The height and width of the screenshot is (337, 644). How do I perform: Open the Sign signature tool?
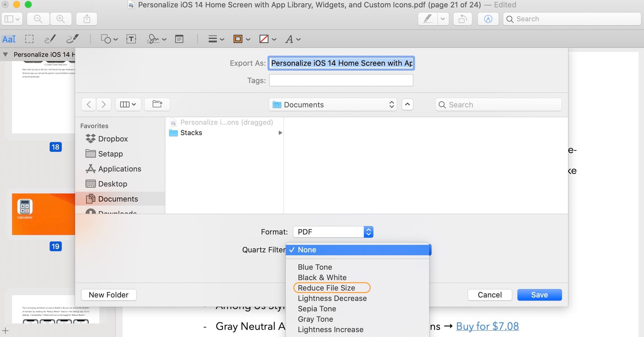(x=153, y=39)
